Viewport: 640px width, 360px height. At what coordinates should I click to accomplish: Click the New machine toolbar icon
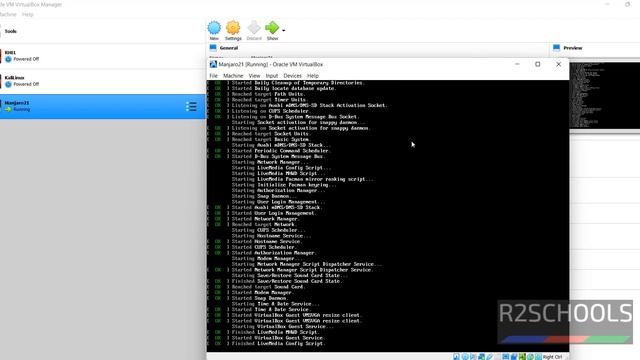click(x=214, y=28)
